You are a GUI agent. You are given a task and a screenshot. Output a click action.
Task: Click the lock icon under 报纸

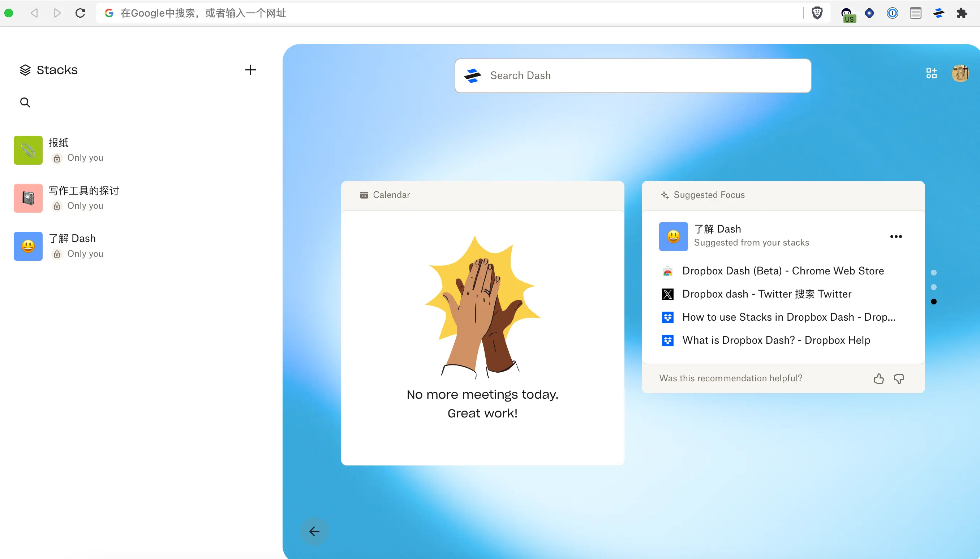point(57,159)
